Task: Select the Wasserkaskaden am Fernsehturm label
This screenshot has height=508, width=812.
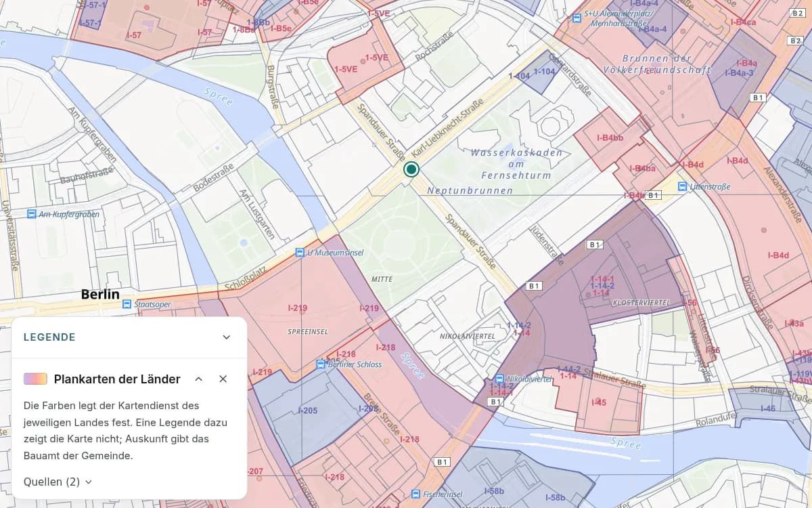Action: tap(516, 164)
